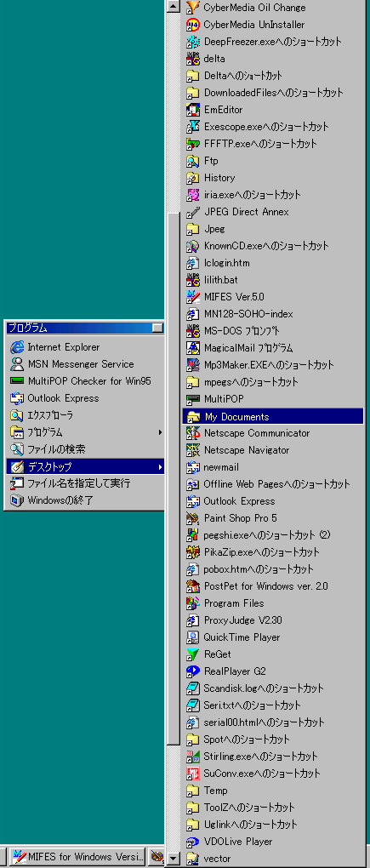Click the taskbar icon beside MIFES button

(157, 857)
